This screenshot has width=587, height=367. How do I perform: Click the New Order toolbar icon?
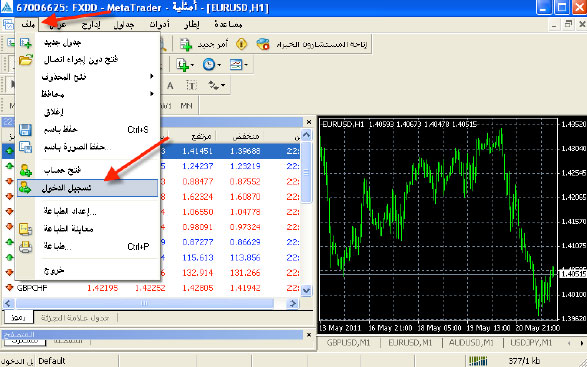tap(186, 45)
